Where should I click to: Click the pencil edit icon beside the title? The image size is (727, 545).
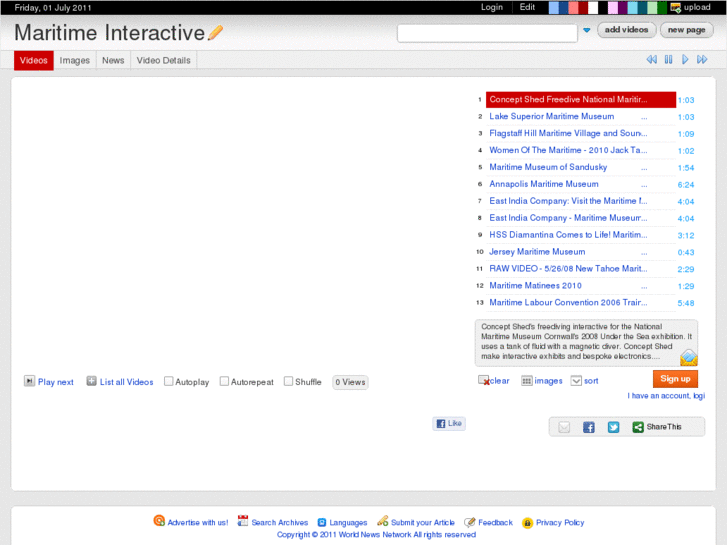[215, 33]
